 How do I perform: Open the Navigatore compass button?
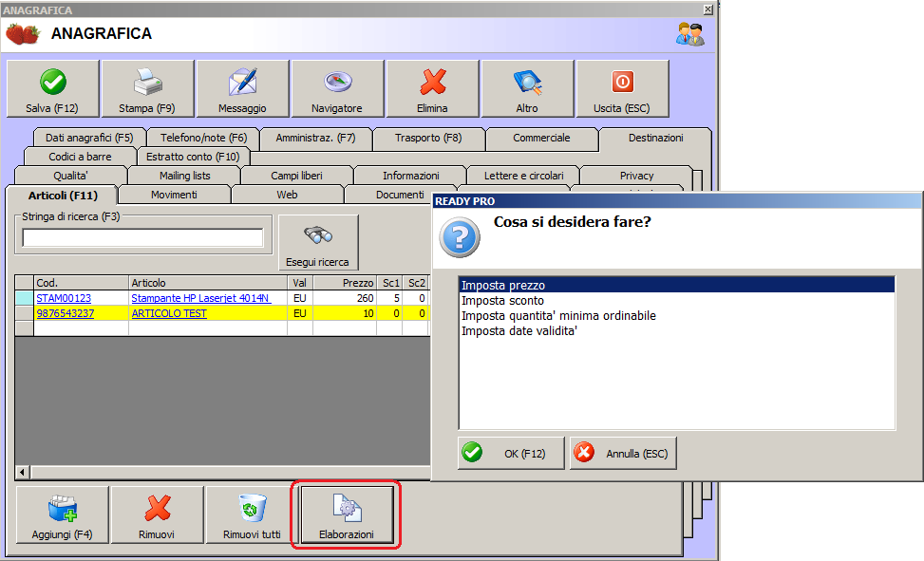tap(337, 88)
